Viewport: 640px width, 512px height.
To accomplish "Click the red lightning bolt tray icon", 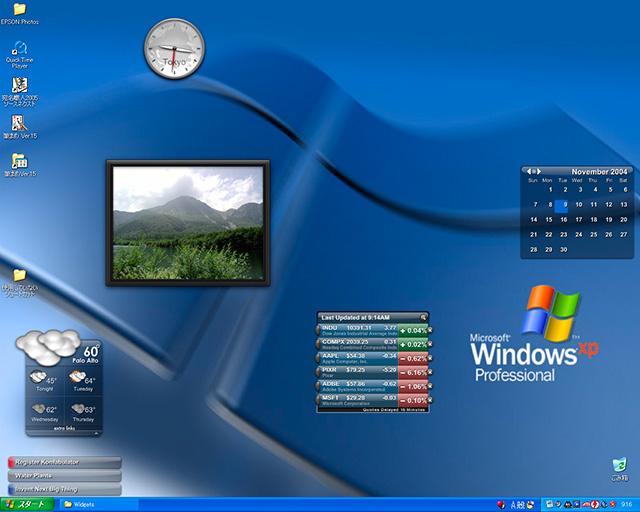I will (x=595, y=505).
